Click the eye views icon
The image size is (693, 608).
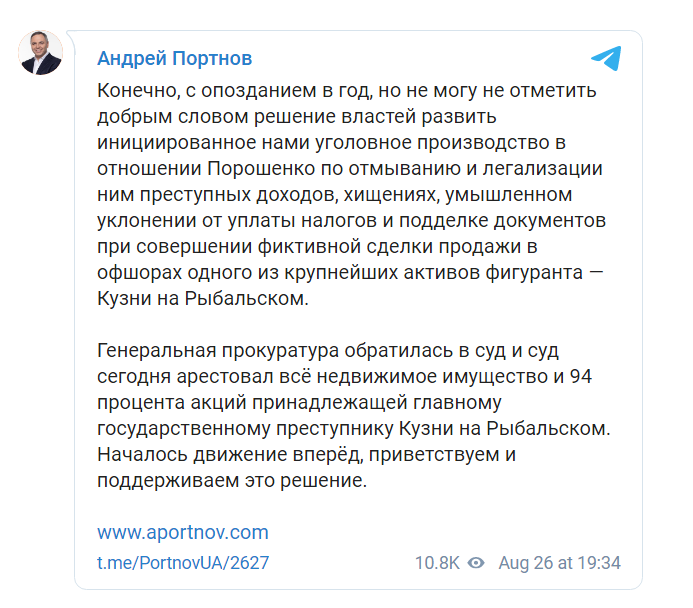click(x=476, y=563)
